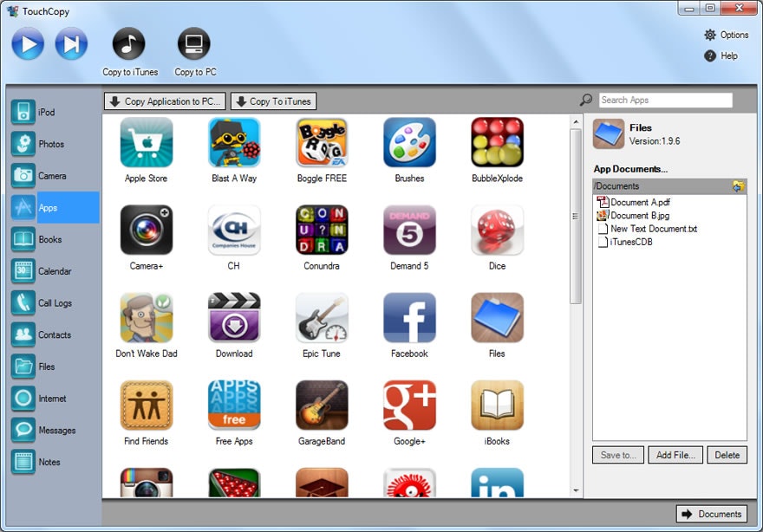Click the scroll up arrow in app list
763x532 pixels.
(576, 121)
